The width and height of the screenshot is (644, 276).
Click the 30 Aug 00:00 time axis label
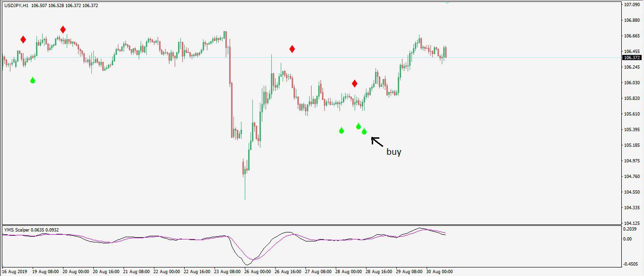(x=439, y=272)
